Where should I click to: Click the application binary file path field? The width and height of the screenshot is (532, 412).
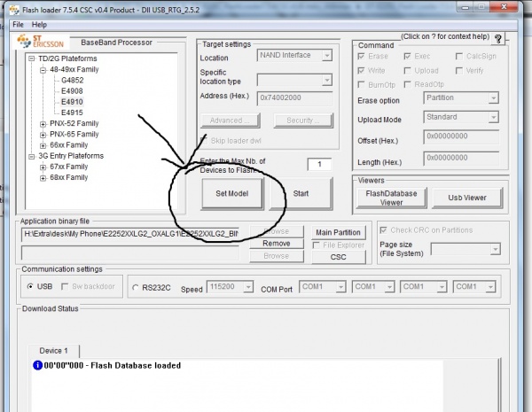tap(130, 234)
